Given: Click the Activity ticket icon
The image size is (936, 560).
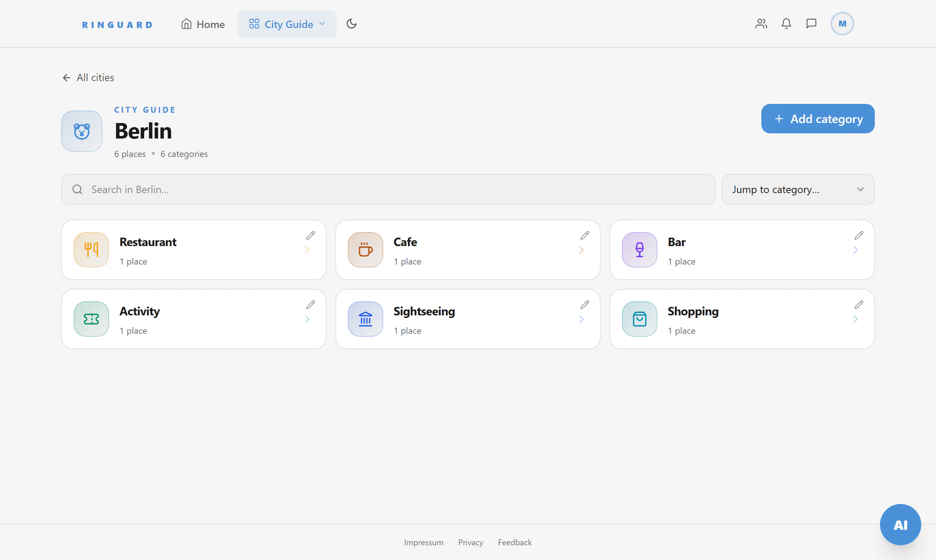Looking at the screenshot, I should [91, 319].
